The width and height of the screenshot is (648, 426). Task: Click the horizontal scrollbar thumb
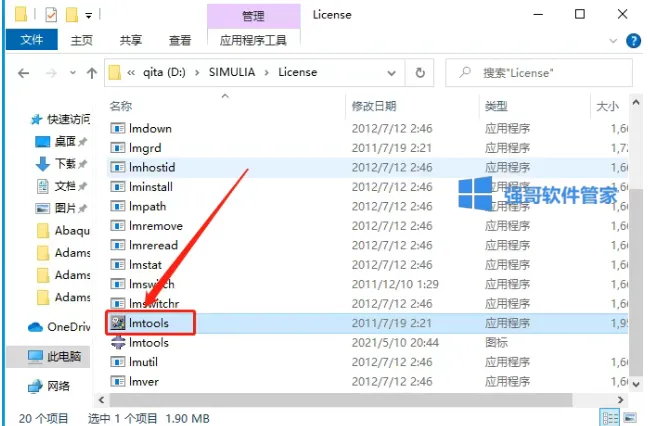click(341, 400)
